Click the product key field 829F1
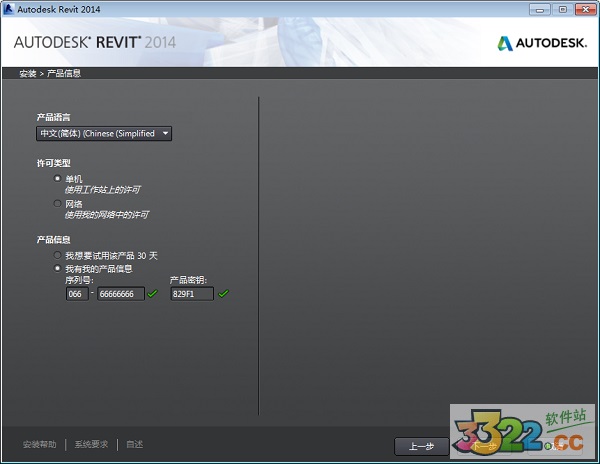The height and width of the screenshot is (464, 600). 191,294
